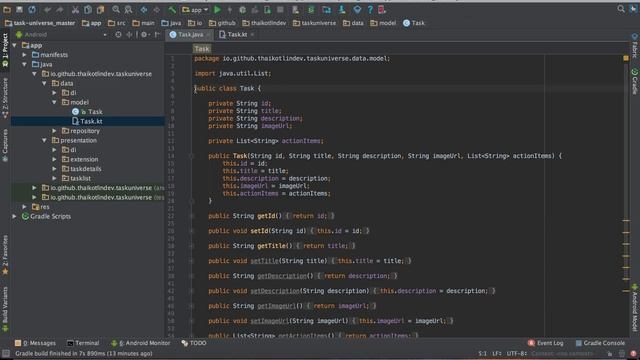Collapse the data package arrow
This screenshot has height=360, width=640.
pyautogui.click(x=44, y=83)
